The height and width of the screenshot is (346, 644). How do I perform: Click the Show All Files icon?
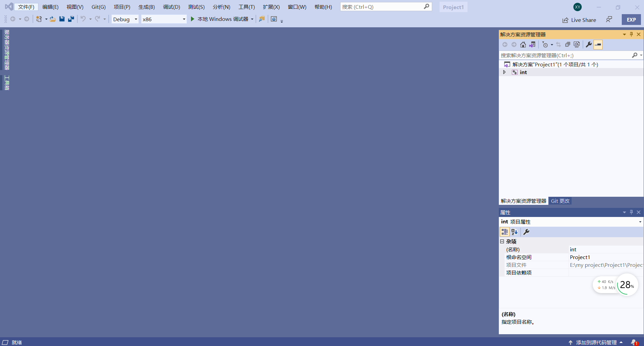(577, 44)
